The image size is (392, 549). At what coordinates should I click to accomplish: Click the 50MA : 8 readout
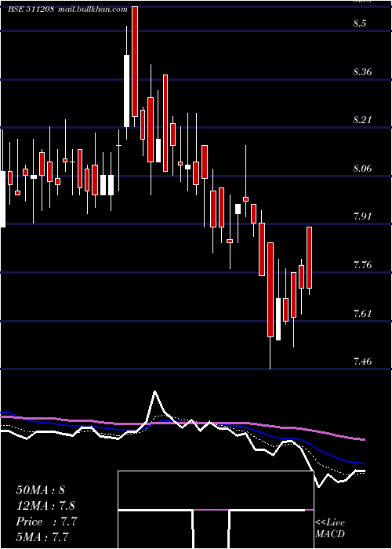click(x=40, y=490)
